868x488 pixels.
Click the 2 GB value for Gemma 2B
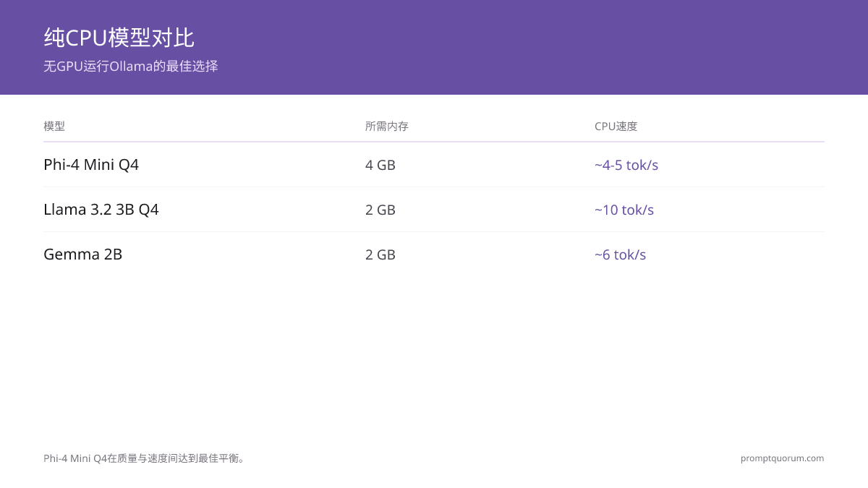coord(380,254)
